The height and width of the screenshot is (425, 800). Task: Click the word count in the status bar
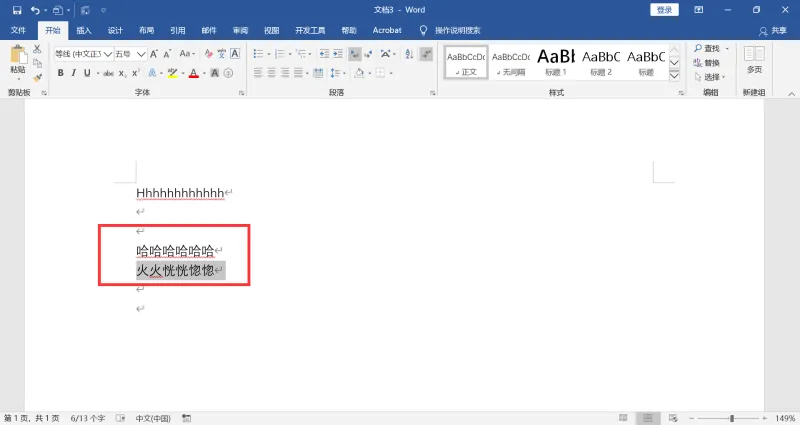point(88,418)
